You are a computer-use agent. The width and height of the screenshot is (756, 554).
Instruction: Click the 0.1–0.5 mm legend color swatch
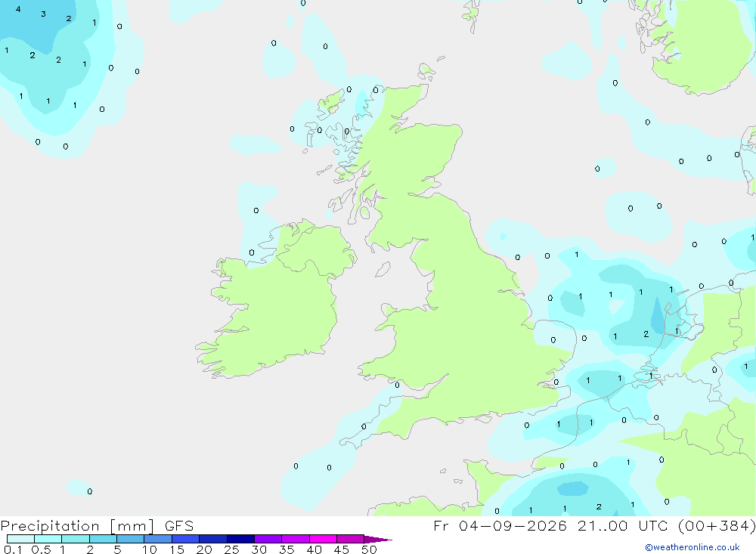(x=20, y=539)
